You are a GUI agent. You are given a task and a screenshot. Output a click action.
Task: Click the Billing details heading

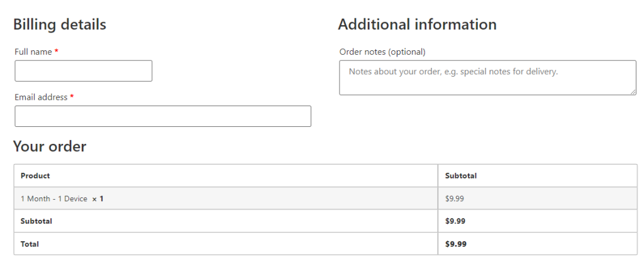pyautogui.click(x=60, y=25)
